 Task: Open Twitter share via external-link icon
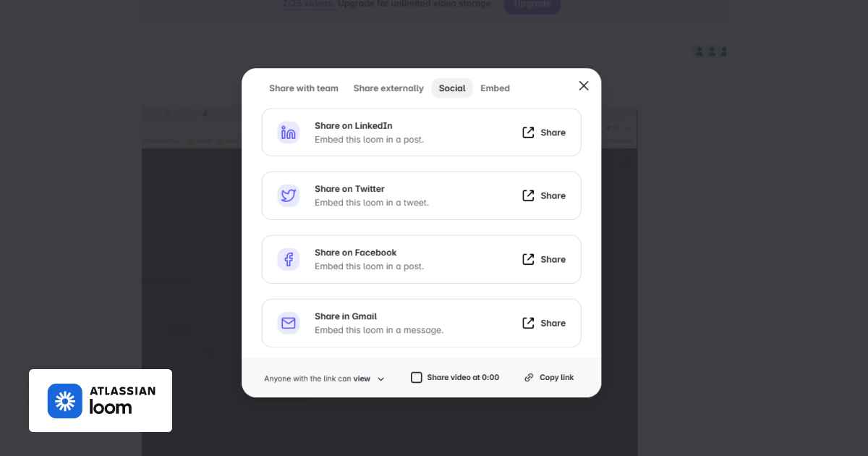tap(529, 195)
